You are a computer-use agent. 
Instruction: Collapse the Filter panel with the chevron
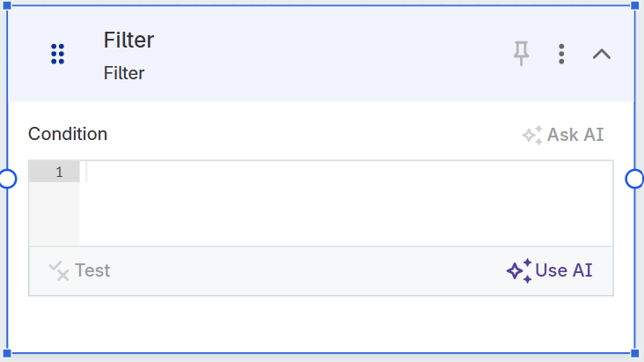(602, 54)
